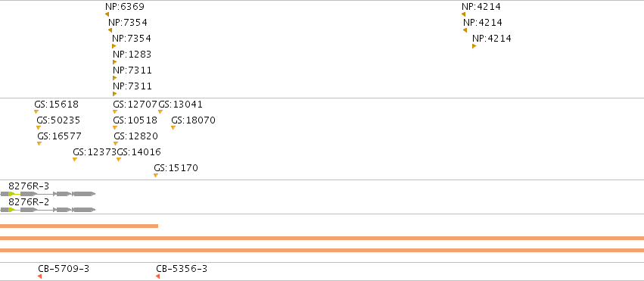Click the short orange segment bar

click(79, 226)
